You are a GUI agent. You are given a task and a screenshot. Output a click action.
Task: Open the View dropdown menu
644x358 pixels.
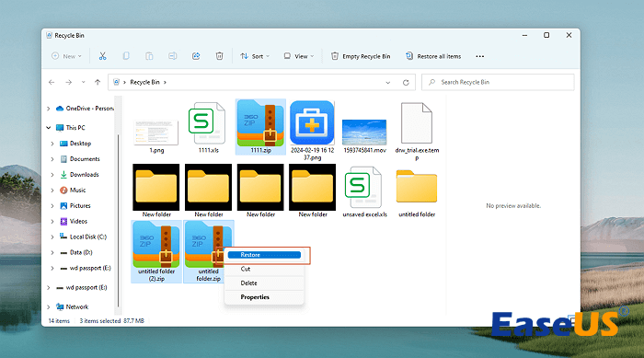(299, 56)
